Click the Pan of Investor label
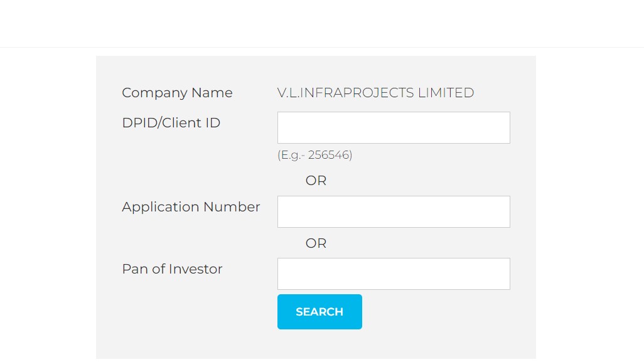 click(x=172, y=269)
